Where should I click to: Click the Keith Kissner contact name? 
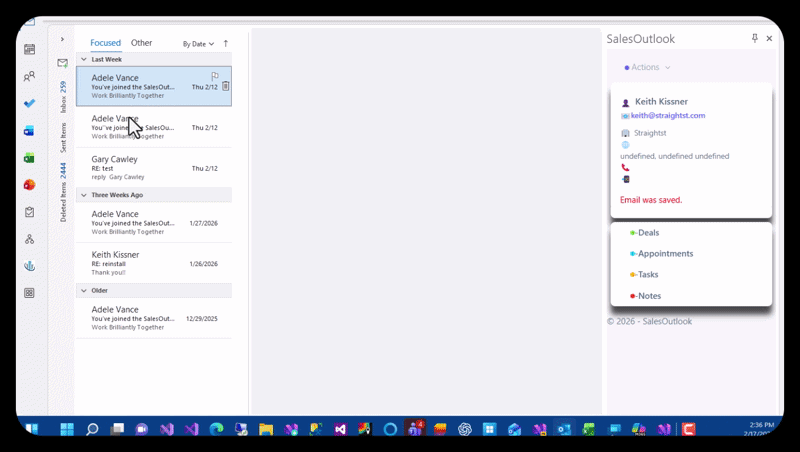point(661,102)
